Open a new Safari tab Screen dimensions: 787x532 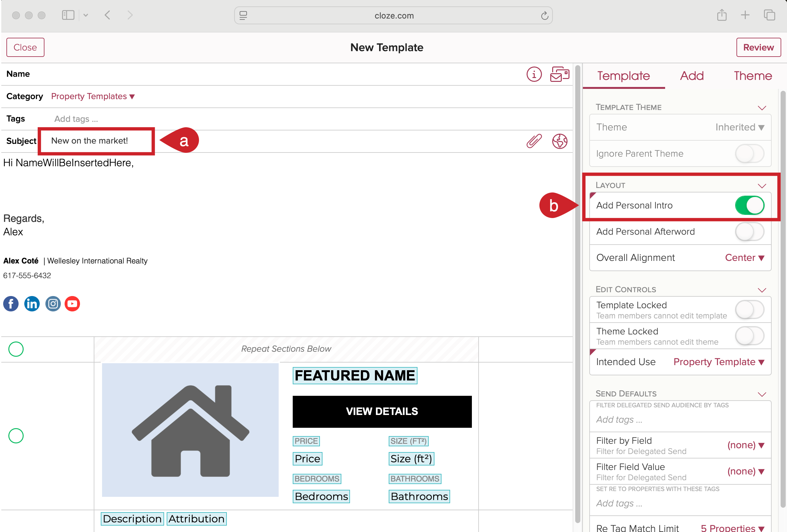point(745,15)
